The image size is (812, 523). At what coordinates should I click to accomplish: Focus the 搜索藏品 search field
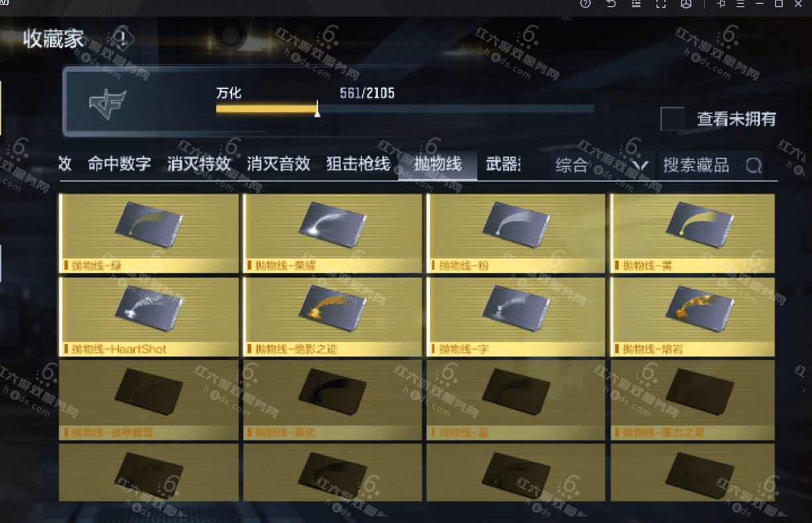pyautogui.click(x=711, y=165)
